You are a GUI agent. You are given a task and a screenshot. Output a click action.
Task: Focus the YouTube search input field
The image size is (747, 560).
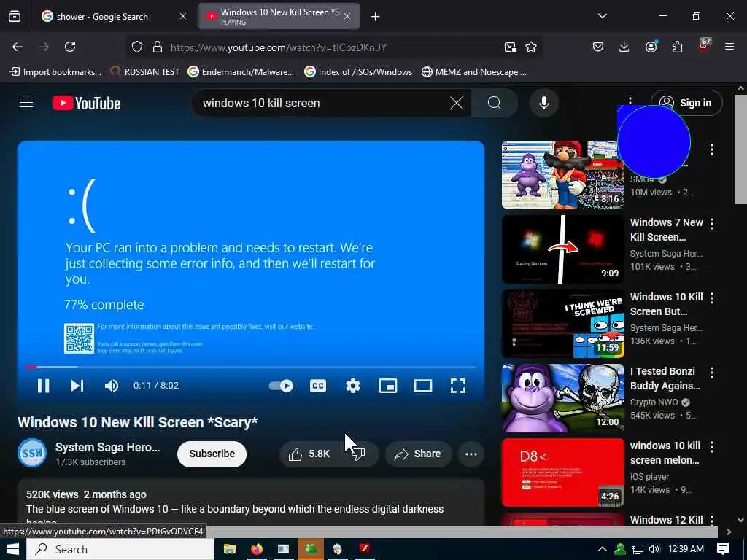tap(324, 103)
